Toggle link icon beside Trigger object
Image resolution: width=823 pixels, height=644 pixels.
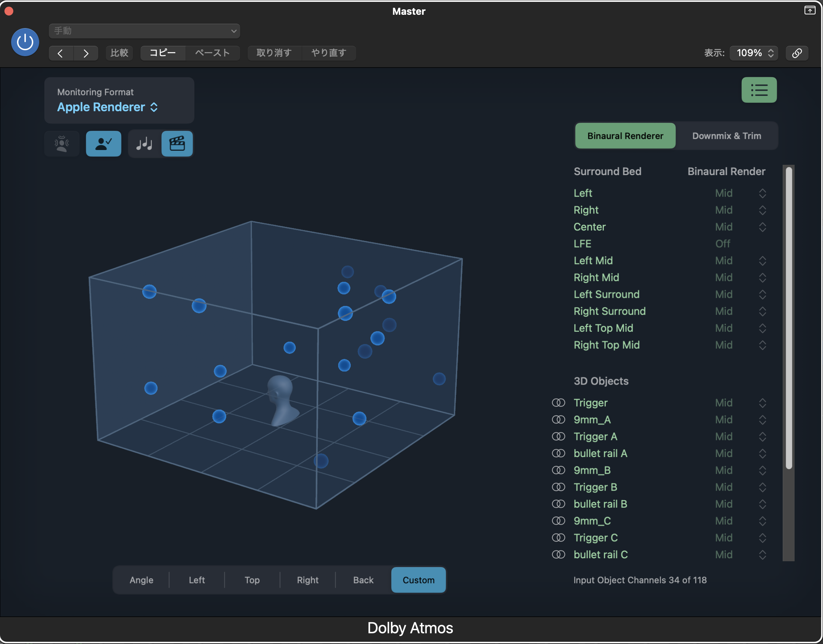pyautogui.click(x=558, y=403)
